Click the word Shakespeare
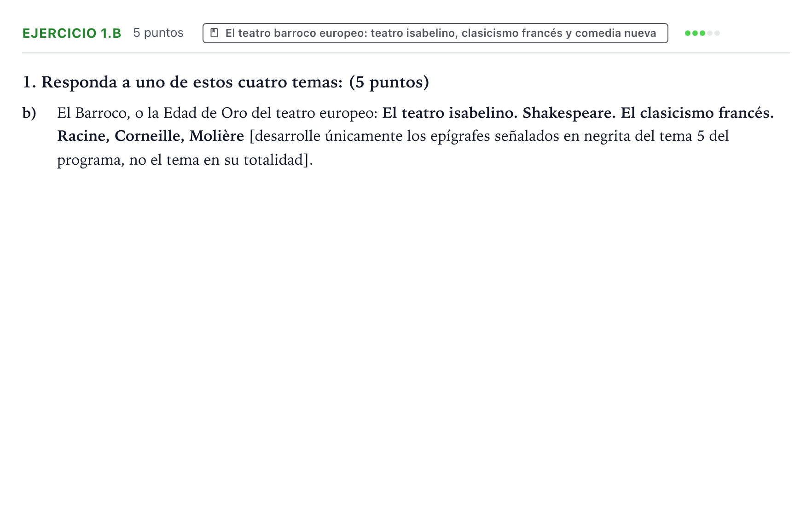Image resolution: width=812 pixels, height=510 pixels. pyautogui.click(x=569, y=113)
